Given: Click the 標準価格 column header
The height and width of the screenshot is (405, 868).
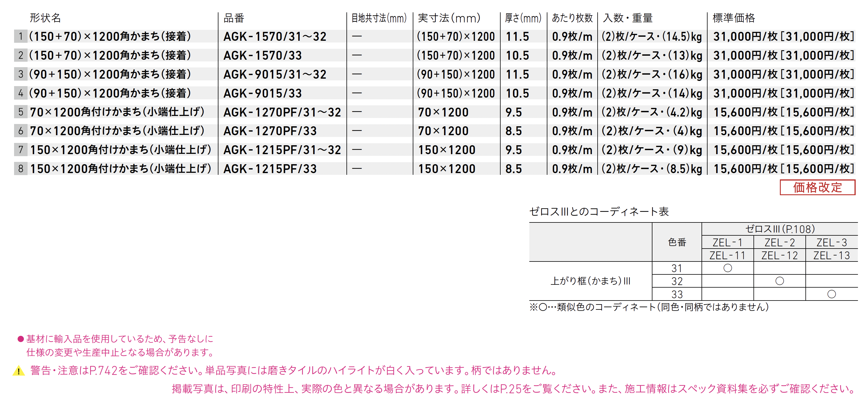Looking at the screenshot, I should (x=734, y=18).
